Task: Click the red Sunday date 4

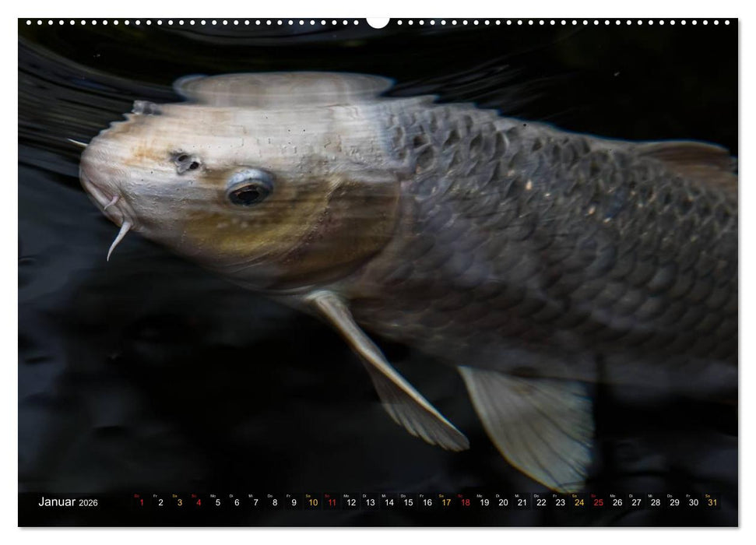Action: coord(197,505)
